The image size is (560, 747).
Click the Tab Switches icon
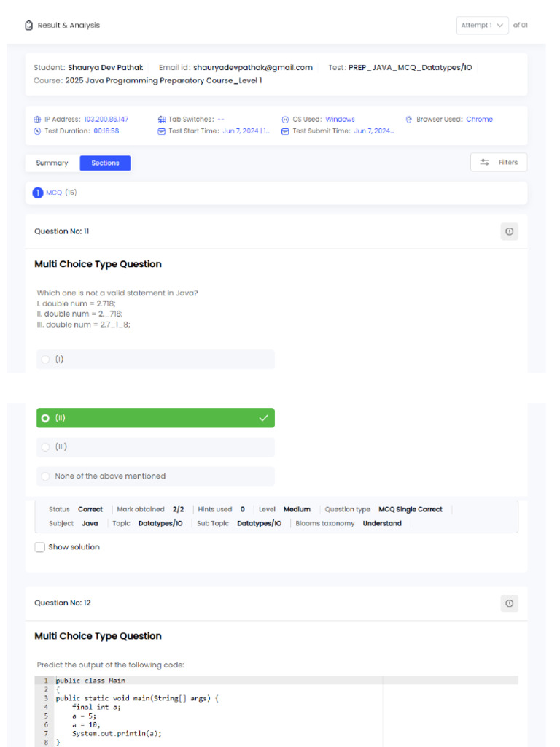click(162, 120)
